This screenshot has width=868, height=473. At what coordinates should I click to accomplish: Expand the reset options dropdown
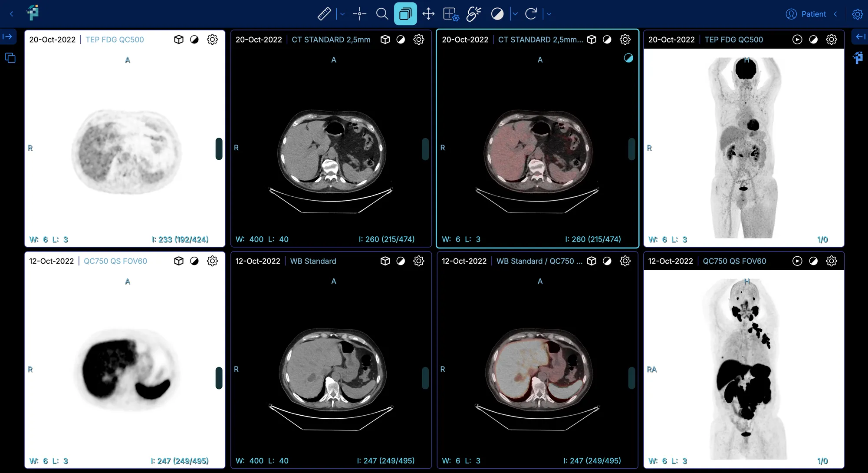point(549,14)
